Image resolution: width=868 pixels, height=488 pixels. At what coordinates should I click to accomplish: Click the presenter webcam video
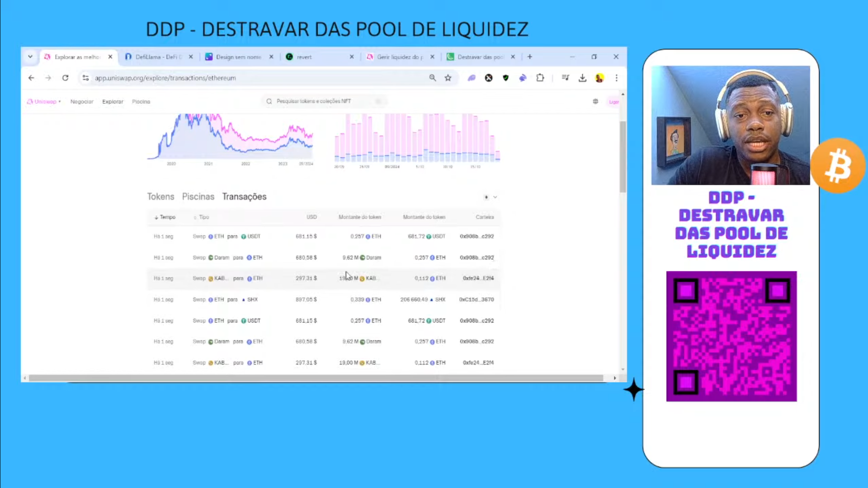(731, 125)
